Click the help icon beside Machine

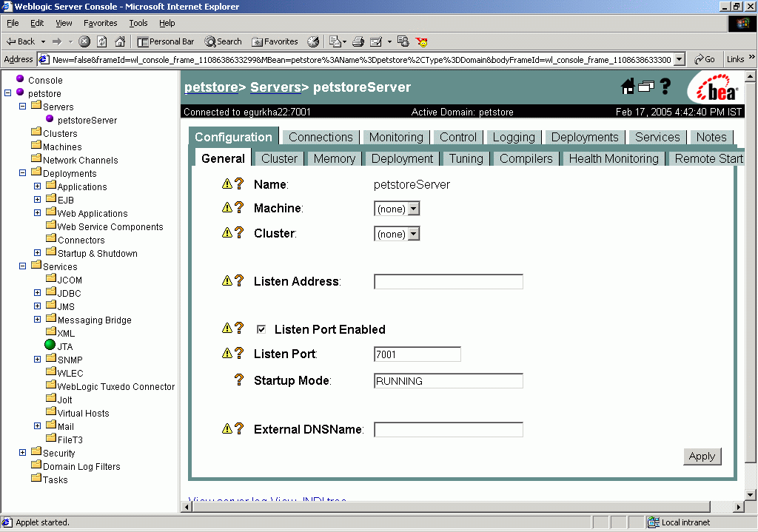[239, 207]
